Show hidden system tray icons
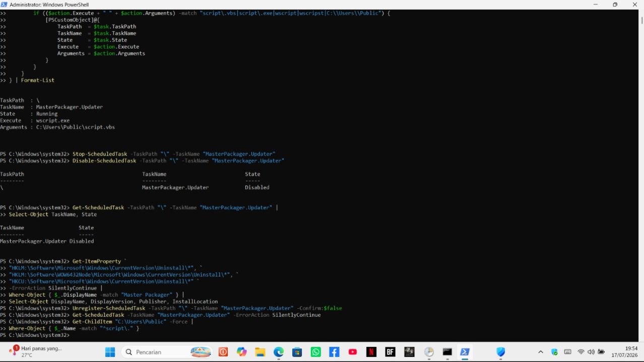This screenshot has height=362, width=644. click(541, 352)
